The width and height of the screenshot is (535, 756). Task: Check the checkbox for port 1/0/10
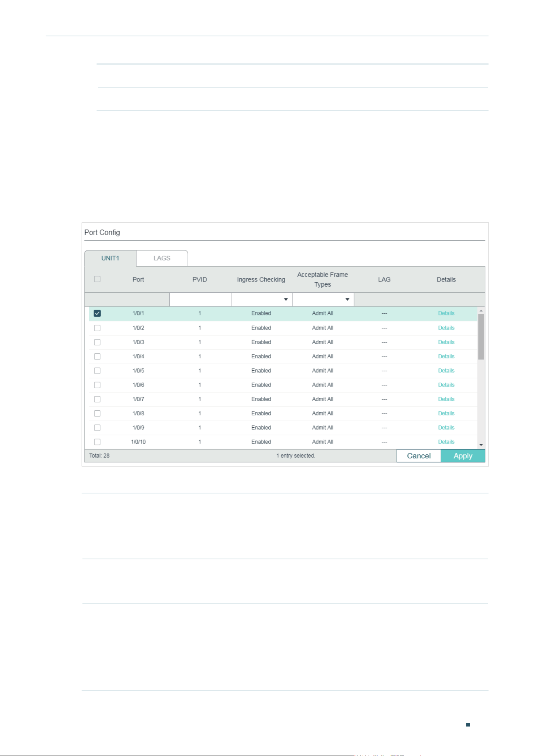coord(97,442)
